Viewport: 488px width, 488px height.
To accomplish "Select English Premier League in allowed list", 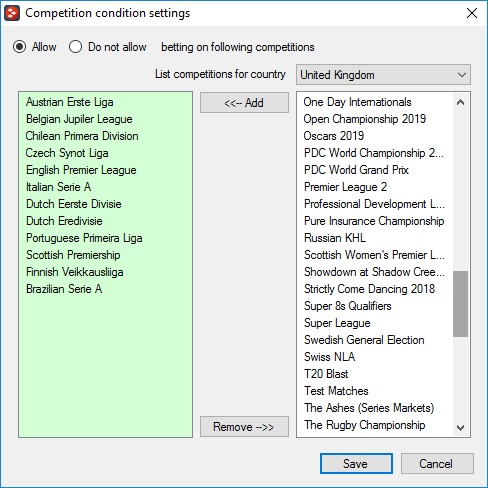I will 81,170.
